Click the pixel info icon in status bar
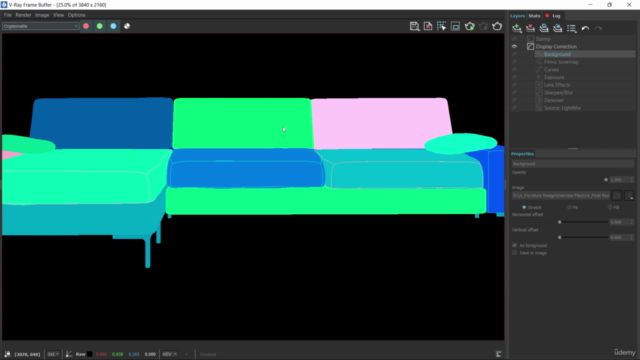The image size is (640, 360). (x=7, y=354)
